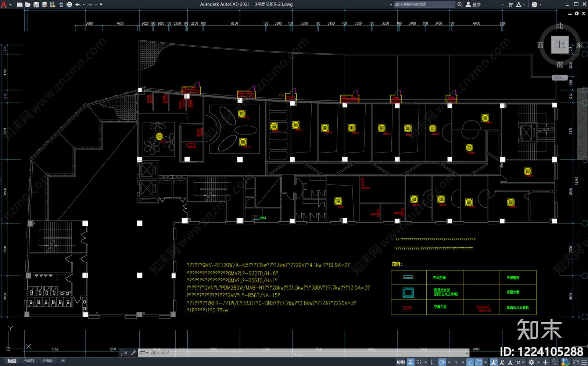The height and width of the screenshot is (366, 588).
Task: Add a new layout with the plus tab
Action: click(63, 361)
